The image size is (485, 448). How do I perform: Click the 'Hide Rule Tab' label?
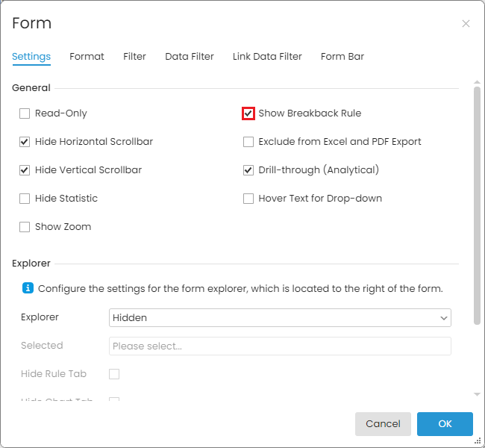coord(54,373)
